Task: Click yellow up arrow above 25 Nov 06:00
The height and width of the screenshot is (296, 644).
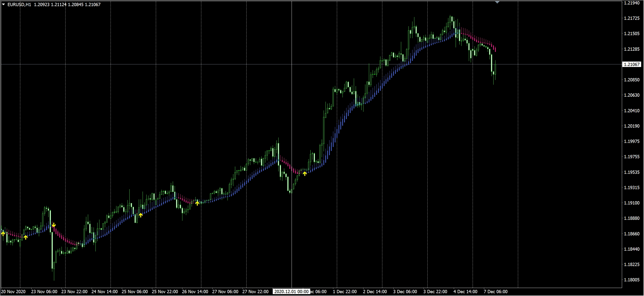Action: [x=140, y=215]
